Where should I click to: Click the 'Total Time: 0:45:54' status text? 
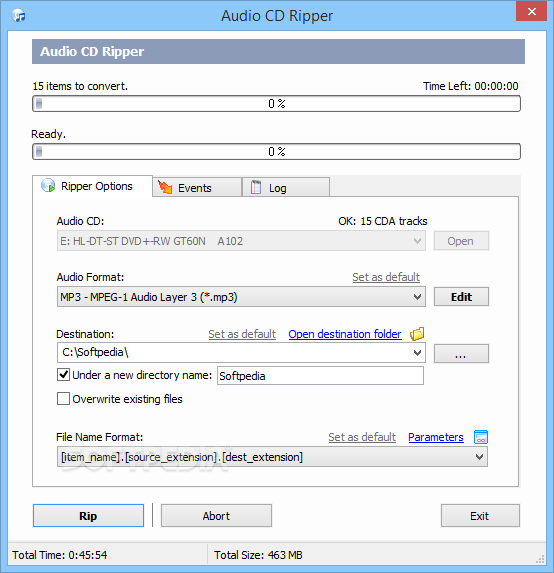60,555
